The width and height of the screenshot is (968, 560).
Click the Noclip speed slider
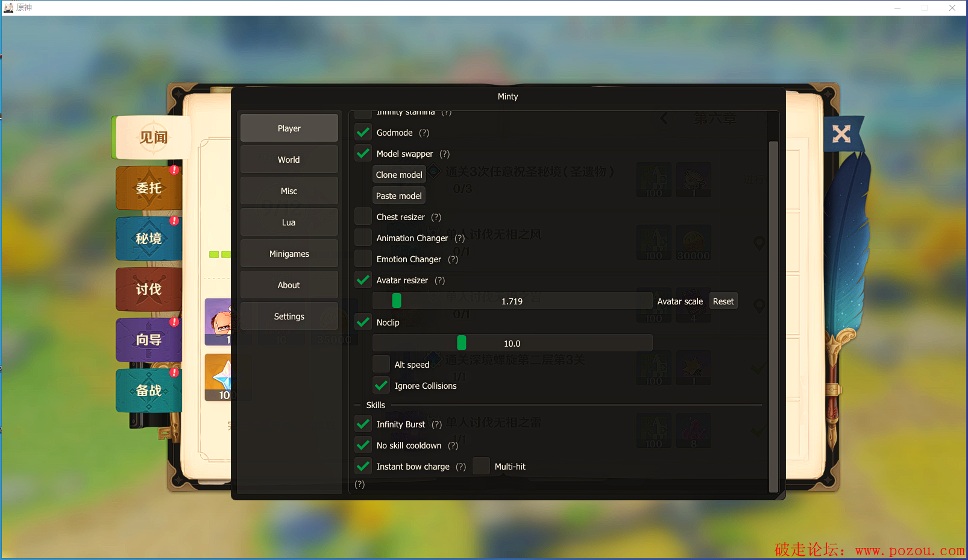512,344
